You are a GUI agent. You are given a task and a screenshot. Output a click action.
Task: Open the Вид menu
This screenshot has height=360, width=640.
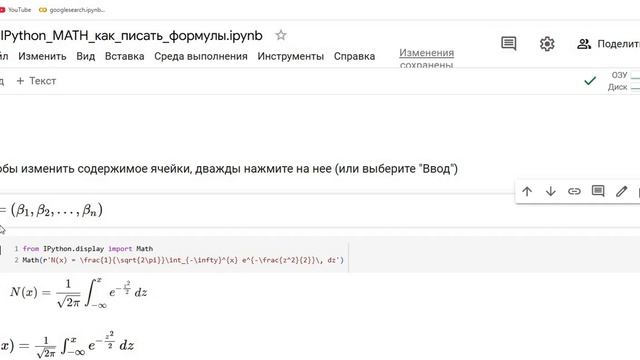pos(86,56)
